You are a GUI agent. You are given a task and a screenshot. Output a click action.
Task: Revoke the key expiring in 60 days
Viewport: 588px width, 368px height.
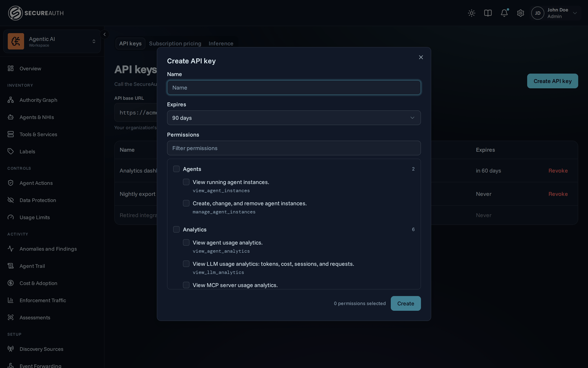tap(558, 171)
